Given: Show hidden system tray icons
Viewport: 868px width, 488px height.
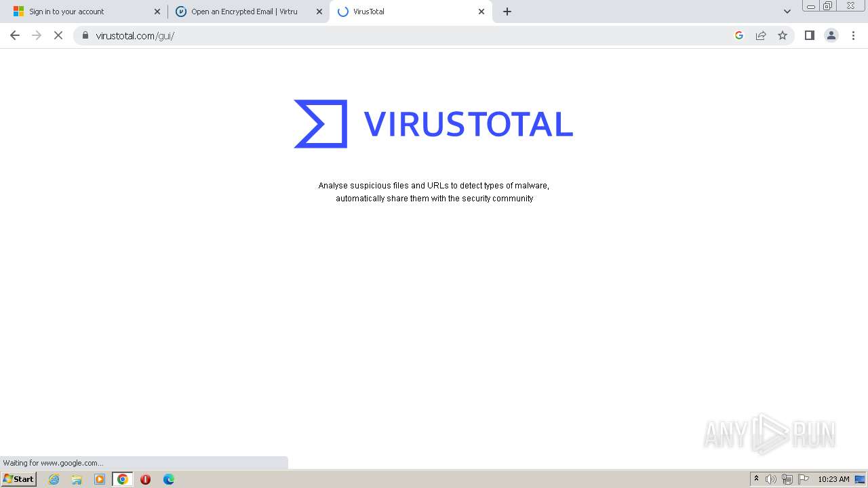Looking at the screenshot, I should tap(756, 479).
